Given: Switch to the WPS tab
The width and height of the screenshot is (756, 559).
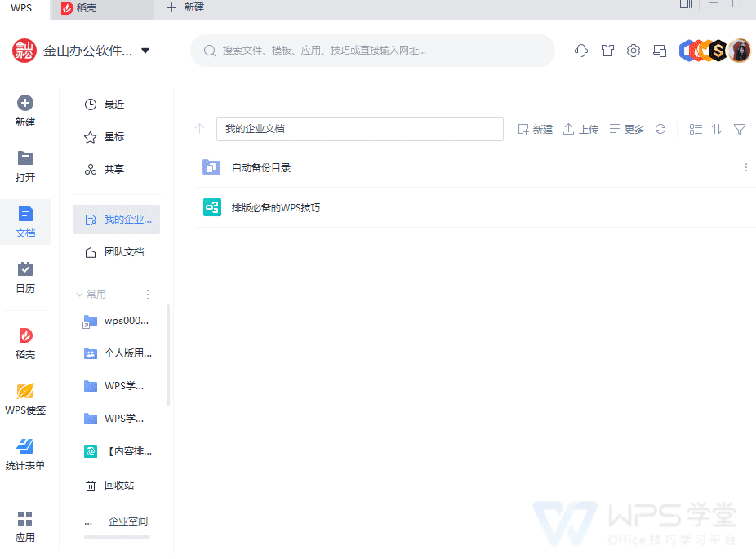Looking at the screenshot, I should [x=21, y=7].
